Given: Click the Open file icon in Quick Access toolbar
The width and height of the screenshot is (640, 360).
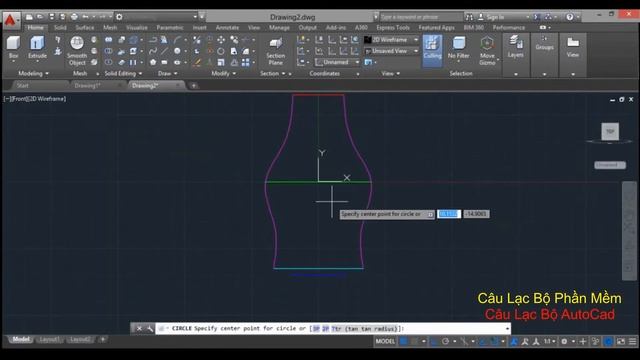Looking at the screenshot, I should [40, 17].
